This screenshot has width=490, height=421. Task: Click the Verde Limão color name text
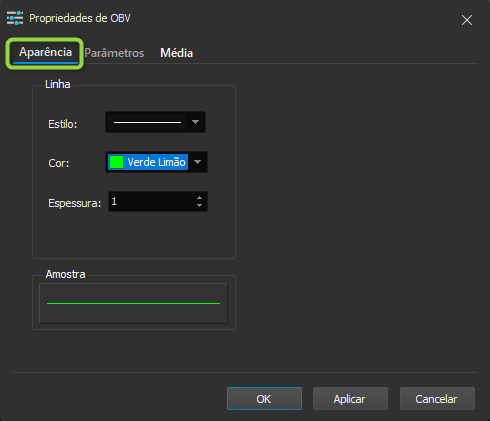click(156, 162)
